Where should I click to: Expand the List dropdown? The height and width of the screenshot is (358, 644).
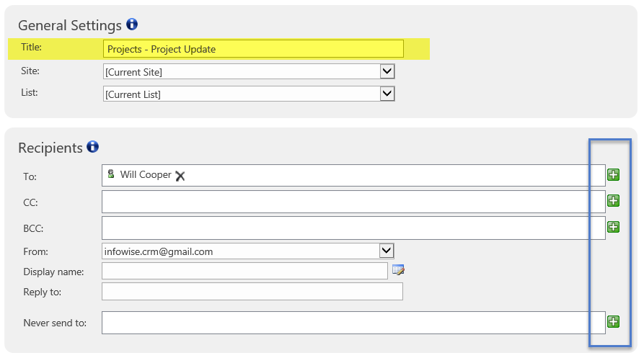point(387,94)
